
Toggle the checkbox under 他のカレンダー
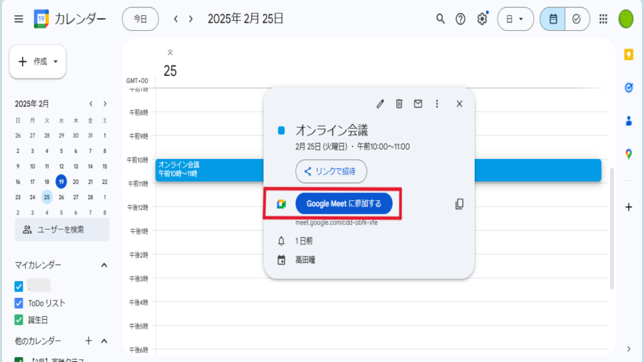coord(18,360)
